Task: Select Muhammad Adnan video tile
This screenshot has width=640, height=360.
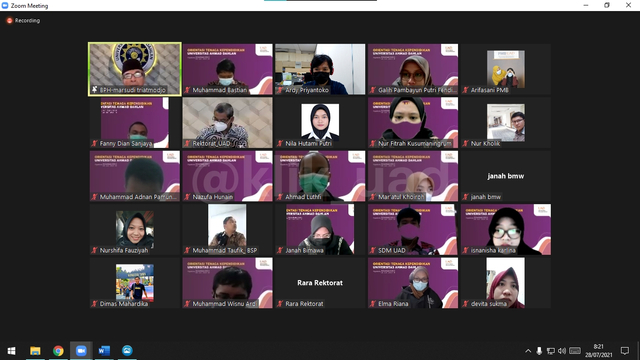Action: [135, 176]
